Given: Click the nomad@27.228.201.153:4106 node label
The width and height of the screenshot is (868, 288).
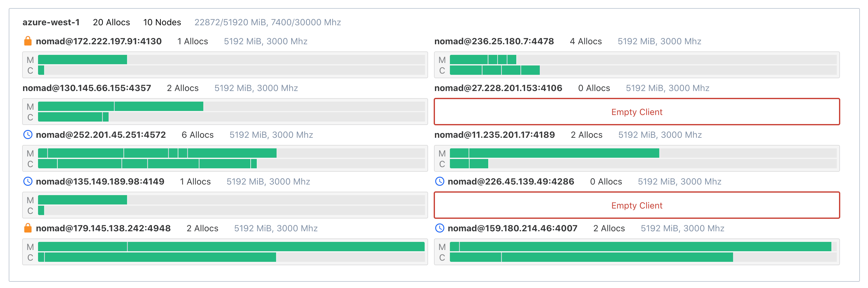Looking at the screenshot, I should point(498,88).
